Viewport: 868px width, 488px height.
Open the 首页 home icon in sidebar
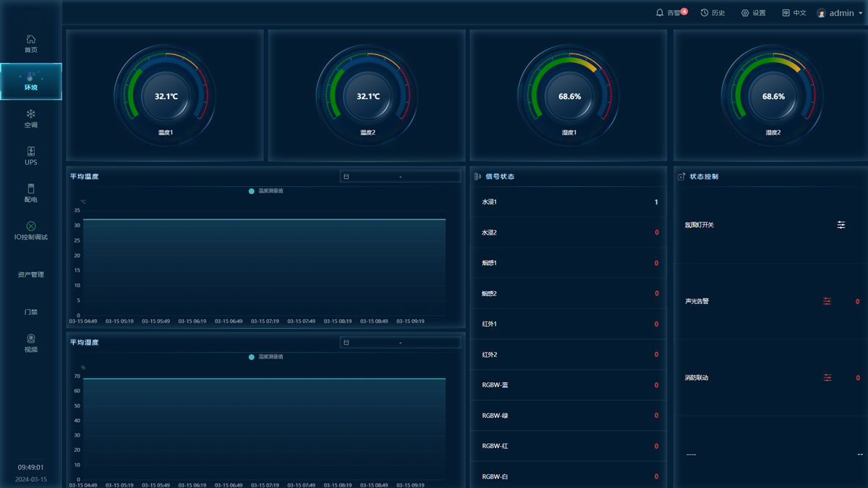[x=30, y=39]
